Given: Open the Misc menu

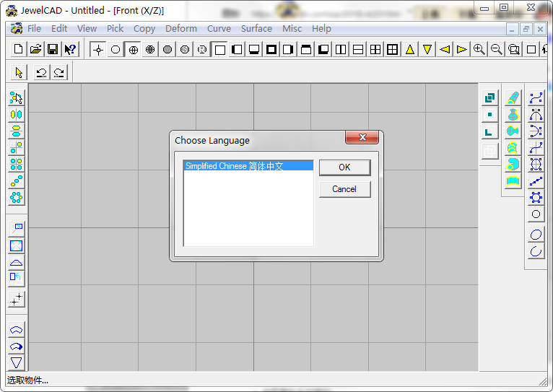Looking at the screenshot, I should pyautogui.click(x=292, y=29).
